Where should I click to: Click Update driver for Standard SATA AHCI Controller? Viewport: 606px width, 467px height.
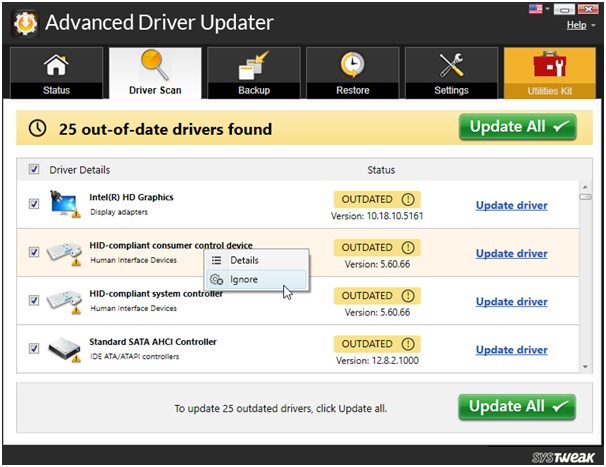point(512,350)
